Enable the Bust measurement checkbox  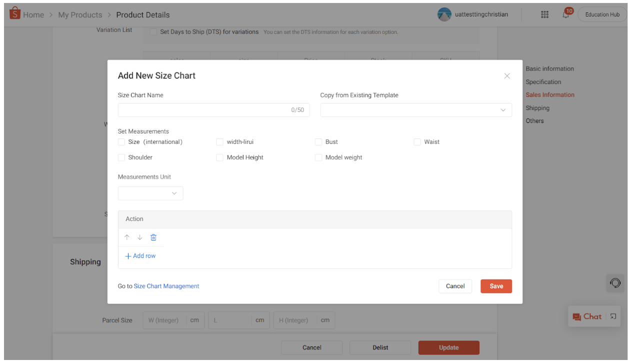(318, 142)
